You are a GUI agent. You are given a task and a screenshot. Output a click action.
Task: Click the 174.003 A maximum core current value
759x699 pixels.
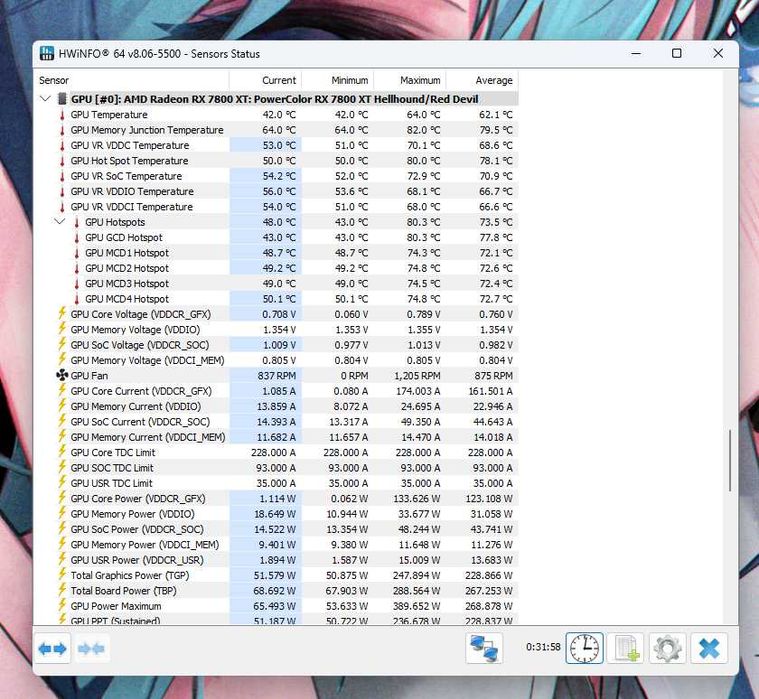click(418, 391)
